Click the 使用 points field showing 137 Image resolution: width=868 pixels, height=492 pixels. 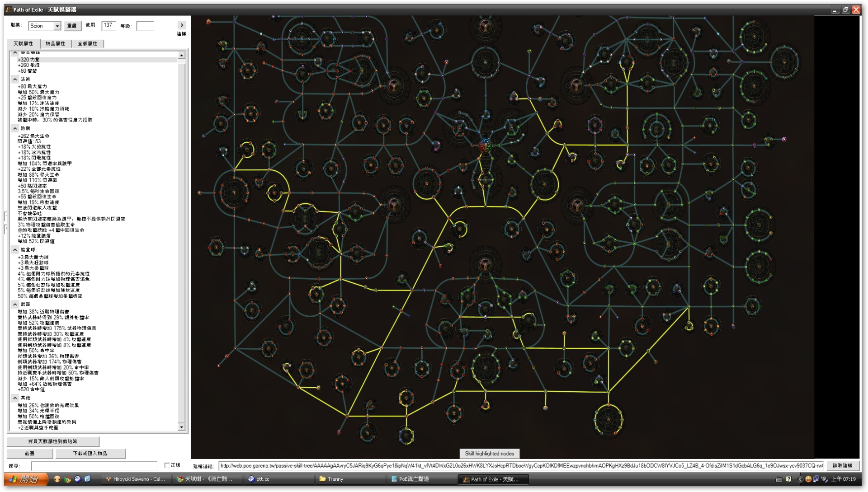[108, 26]
